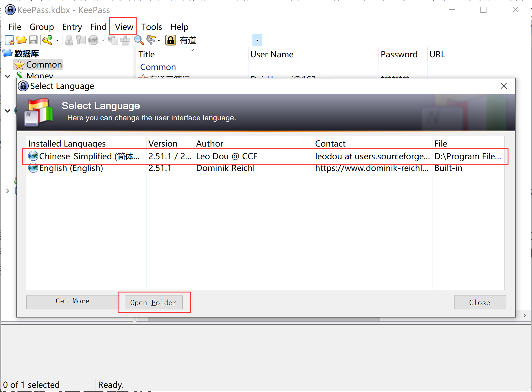
Task: Open the Tools menu
Action: [152, 27]
